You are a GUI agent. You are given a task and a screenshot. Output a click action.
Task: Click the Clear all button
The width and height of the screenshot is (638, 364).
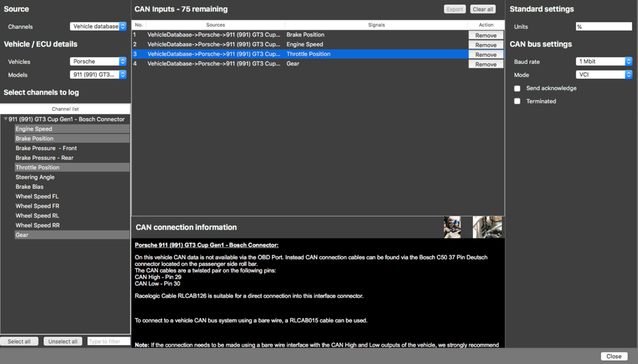pyautogui.click(x=483, y=9)
